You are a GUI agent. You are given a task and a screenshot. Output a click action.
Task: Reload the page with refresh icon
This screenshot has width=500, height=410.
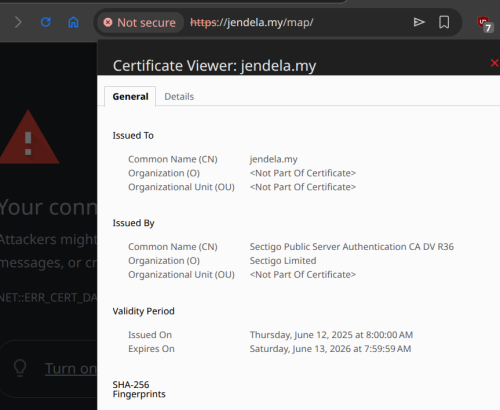pos(46,22)
